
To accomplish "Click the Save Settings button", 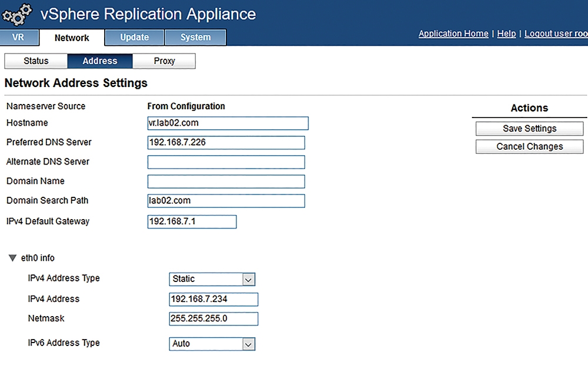I will pyautogui.click(x=530, y=129).
